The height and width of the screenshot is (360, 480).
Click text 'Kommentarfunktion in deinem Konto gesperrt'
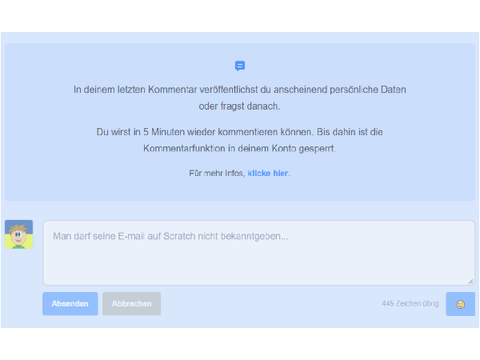(x=239, y=149)
